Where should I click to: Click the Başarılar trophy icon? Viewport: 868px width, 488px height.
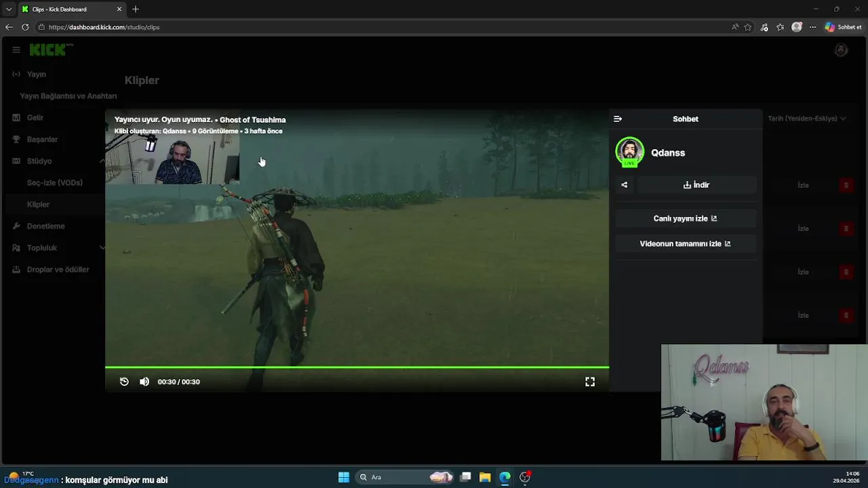click(x=16, y=139)
